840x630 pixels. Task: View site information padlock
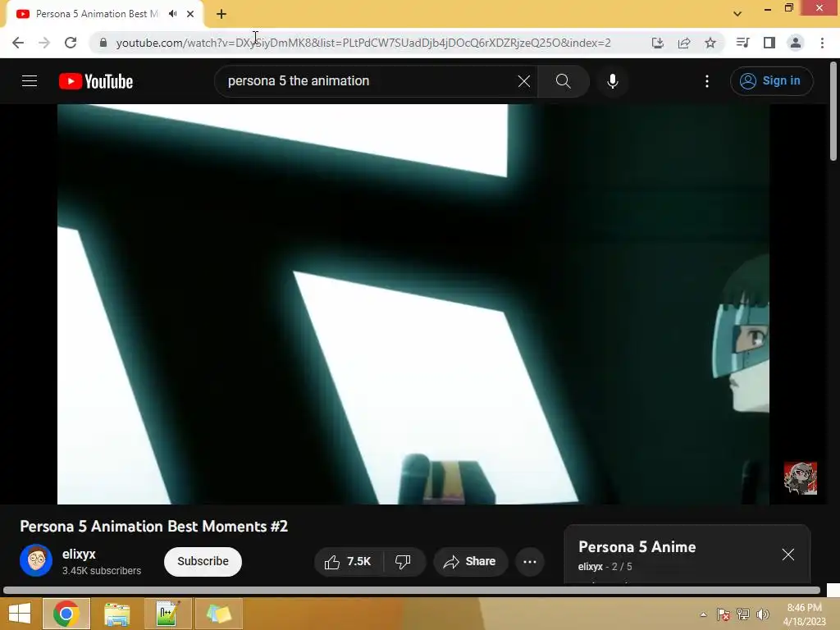point(103,43)
